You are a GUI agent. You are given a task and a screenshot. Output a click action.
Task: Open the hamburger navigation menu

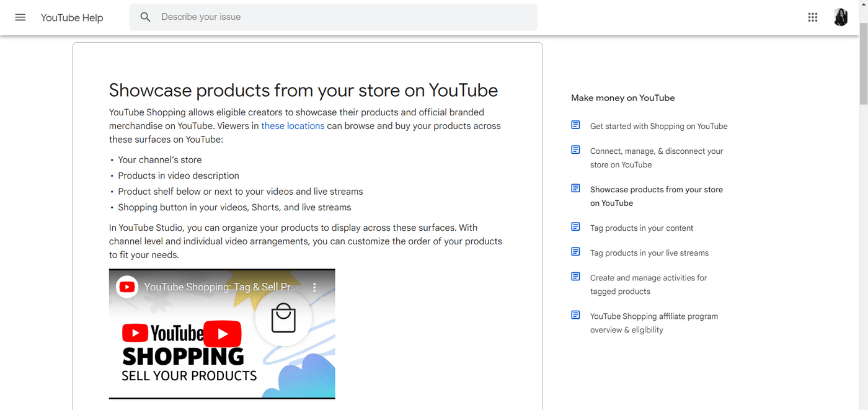coord(20,17)
